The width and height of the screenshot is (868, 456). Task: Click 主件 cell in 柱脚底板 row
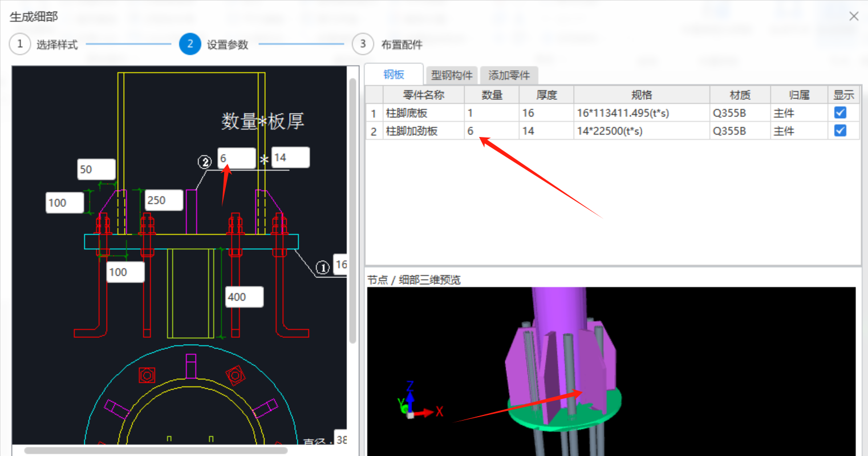tap(799, 113)
